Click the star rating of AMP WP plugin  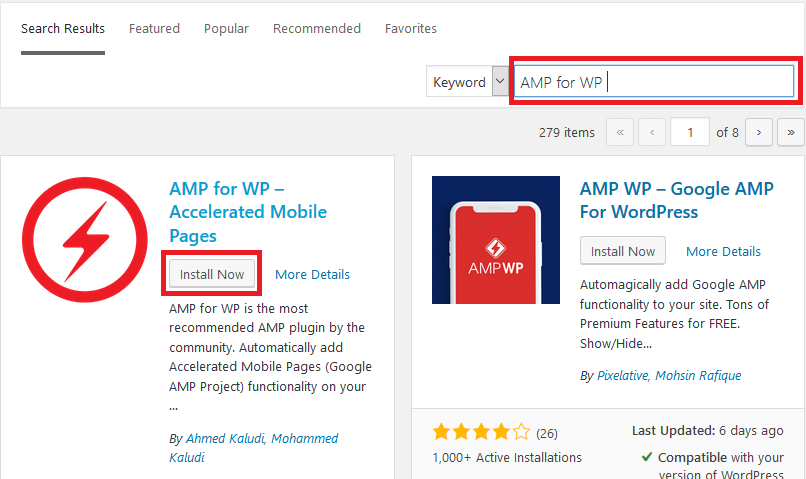point(481,432)
